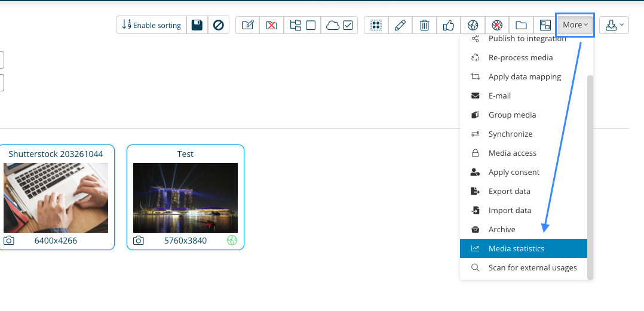The width and height of the screenshot is (644, 311).
Task: Click the edit form pencil icon
Action: 248,25
